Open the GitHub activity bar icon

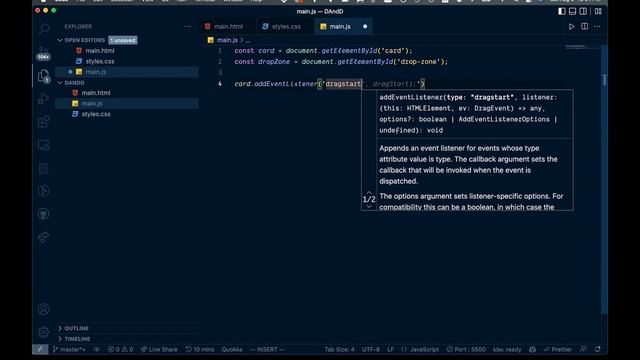(x=44, y=214)
